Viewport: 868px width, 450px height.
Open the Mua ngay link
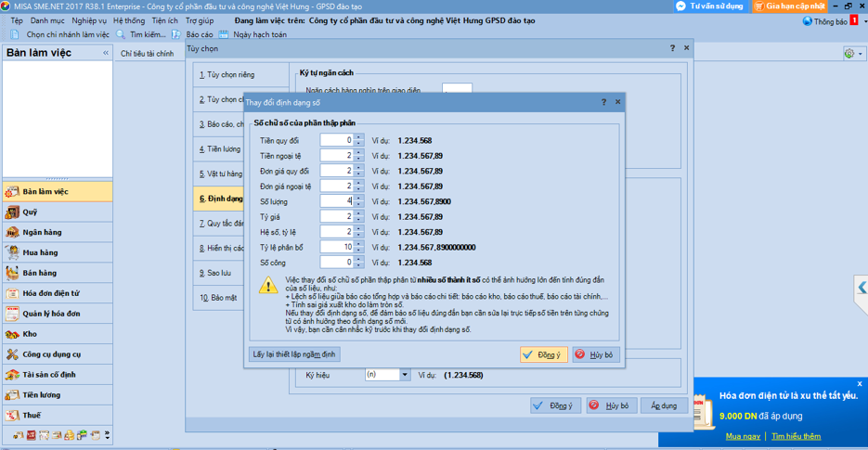(x=743, y=437)
